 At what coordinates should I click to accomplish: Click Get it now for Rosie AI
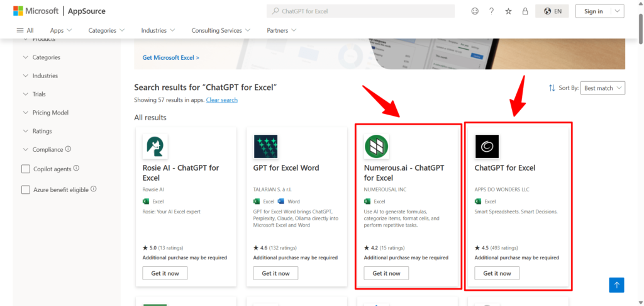coord(165,273)
